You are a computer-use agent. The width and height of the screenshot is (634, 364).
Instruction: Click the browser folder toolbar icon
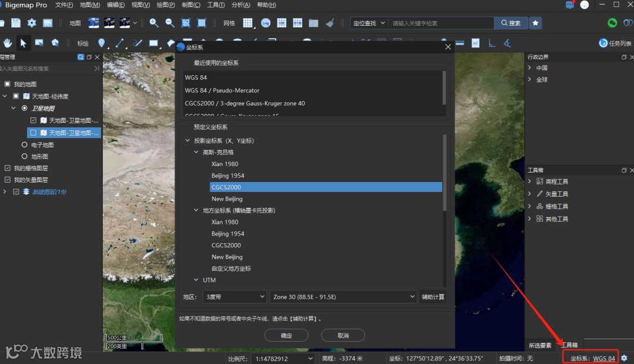[313, 23]
